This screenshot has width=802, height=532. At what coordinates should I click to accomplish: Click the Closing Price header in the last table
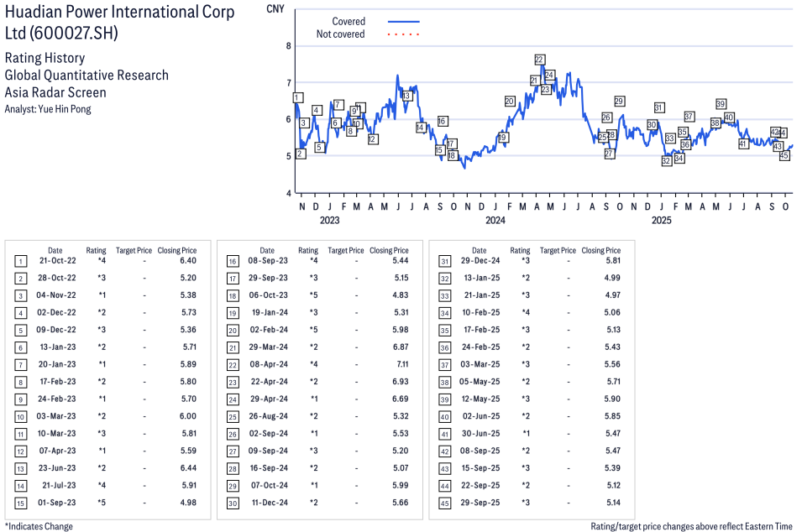pos(600,250)
